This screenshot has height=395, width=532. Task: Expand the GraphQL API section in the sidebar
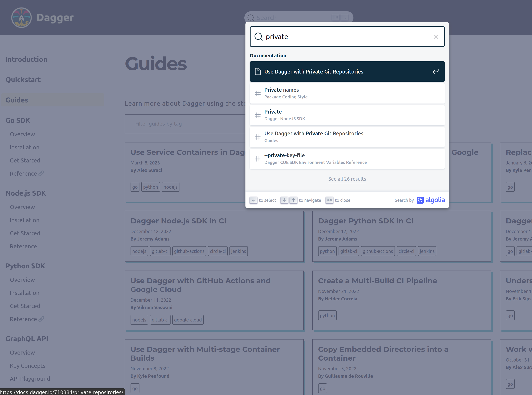pyautogui.click(x=27, y=338)
